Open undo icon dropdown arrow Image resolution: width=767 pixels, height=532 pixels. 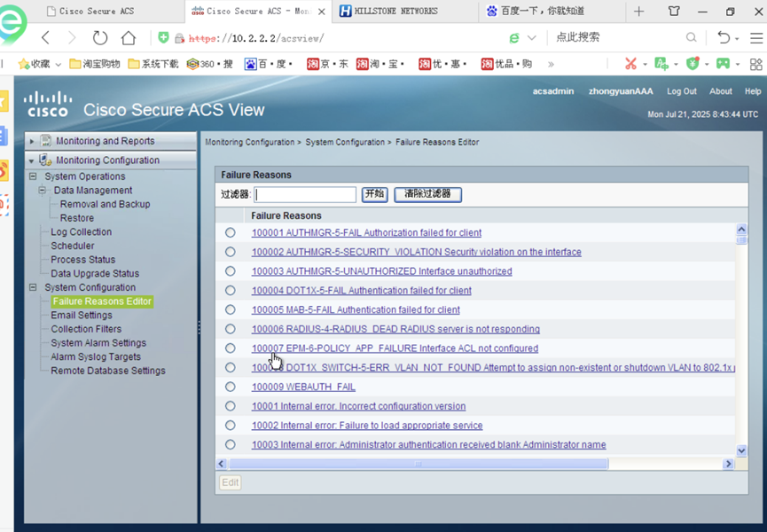[737, 38]
